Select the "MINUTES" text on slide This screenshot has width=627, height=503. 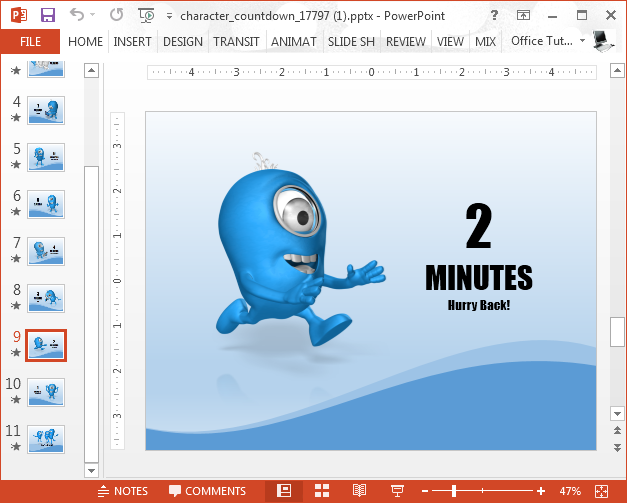(479, 277)
